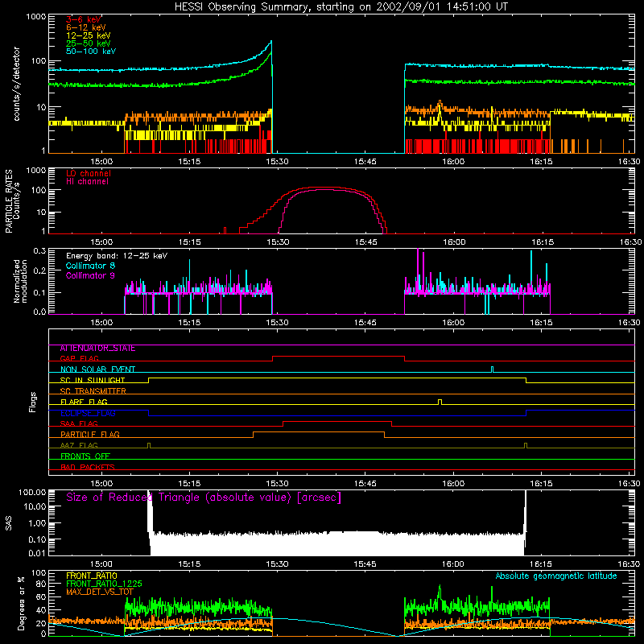644x644 pixels.
Task: Click the raised SAA_FLAG segment
Action: 337,421
